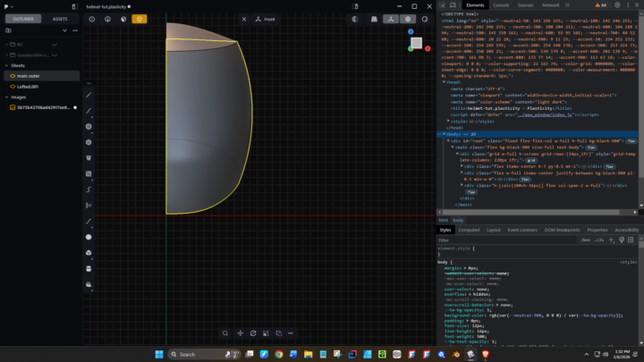Expand the construction folder in the outliner
644x362 pixels.
pos(7,55)
